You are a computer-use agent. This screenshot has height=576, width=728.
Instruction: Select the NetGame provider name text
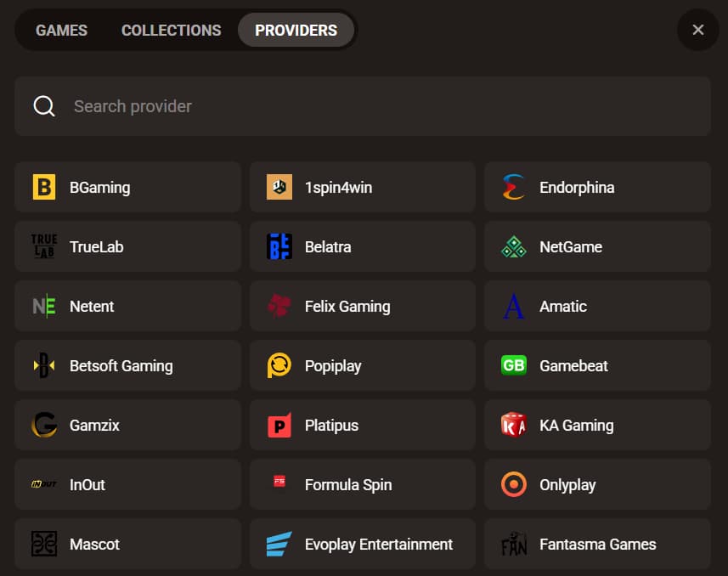coord(571,246)
